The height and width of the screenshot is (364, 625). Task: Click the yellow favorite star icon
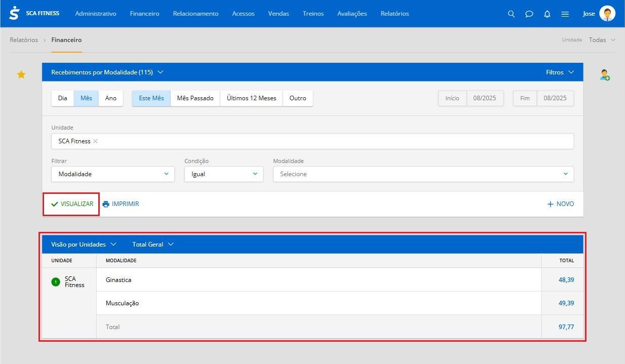point(21,74)
